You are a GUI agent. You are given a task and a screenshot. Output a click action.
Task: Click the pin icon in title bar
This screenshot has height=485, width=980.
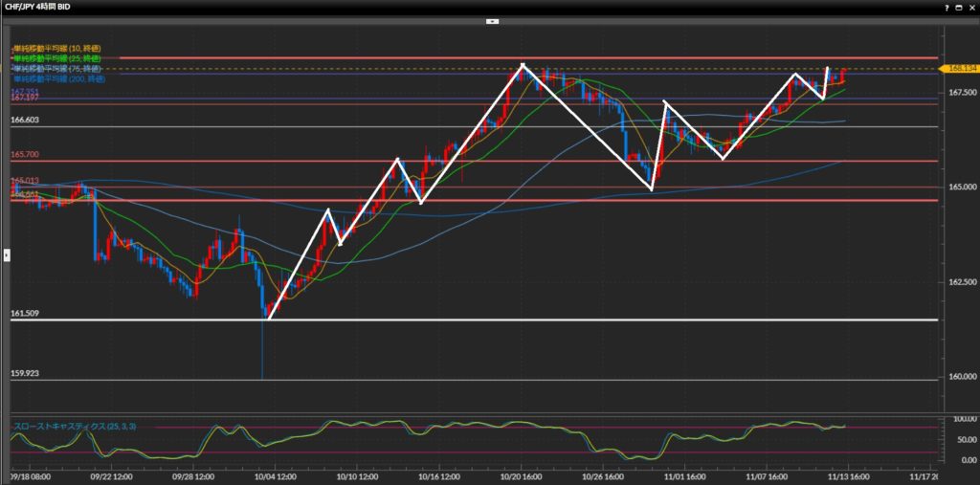click(946, 7)
